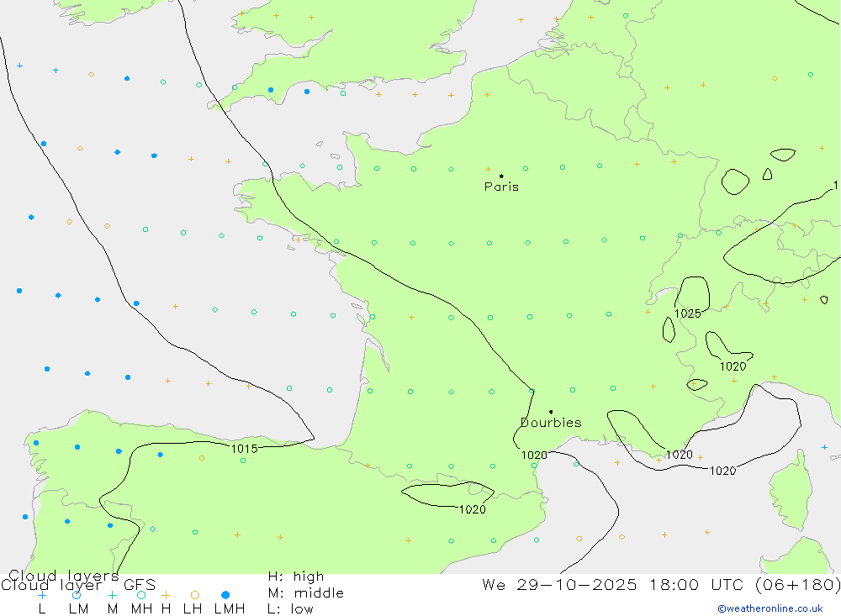
Task: Click the 'Cloud layers' title text
Action: [x=64, y=576]
